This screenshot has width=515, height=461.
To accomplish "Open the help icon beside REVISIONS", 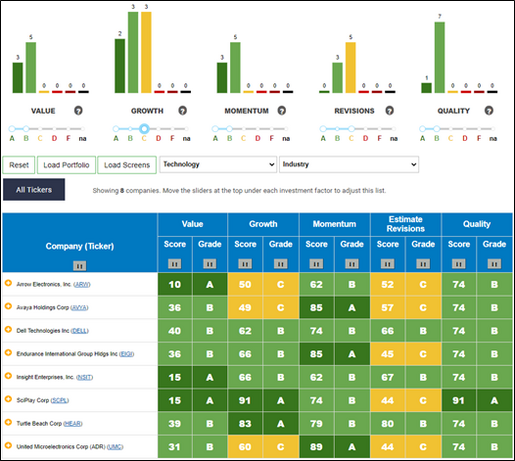I will 389,110.
